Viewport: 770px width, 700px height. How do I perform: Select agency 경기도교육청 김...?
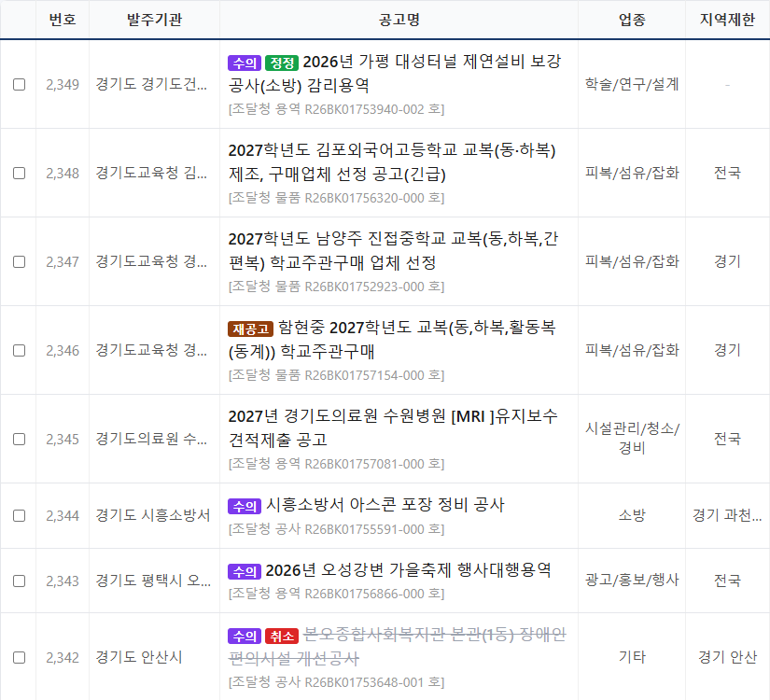(x=151, y=173)
